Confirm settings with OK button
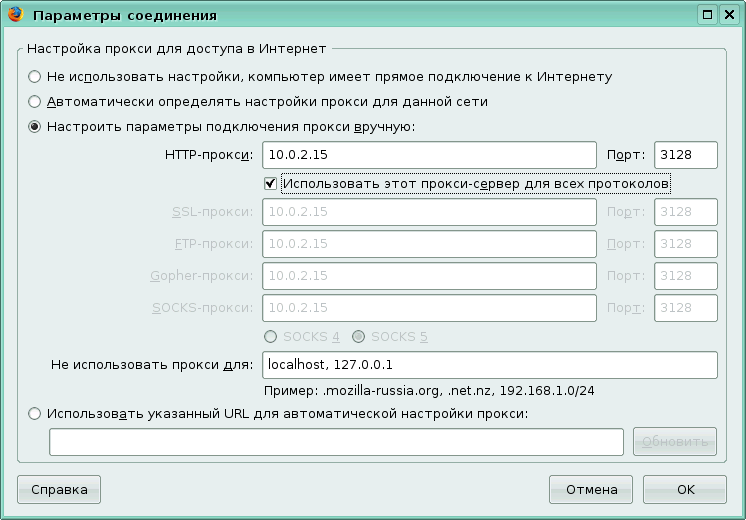746x520 pixels. [x=684, y=490]
